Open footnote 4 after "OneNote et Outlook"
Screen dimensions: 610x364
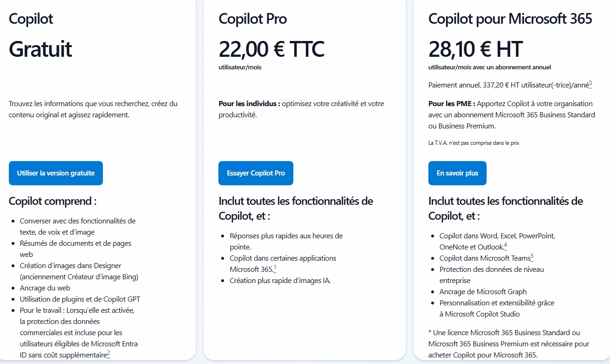click(x=506, y=245)
